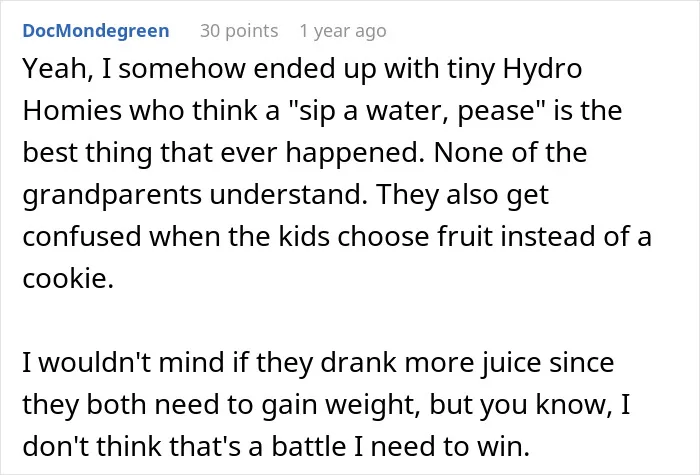700x475 pixels.
Task: Open the '1 year ago' timestamp permalink
Action: 343,31
